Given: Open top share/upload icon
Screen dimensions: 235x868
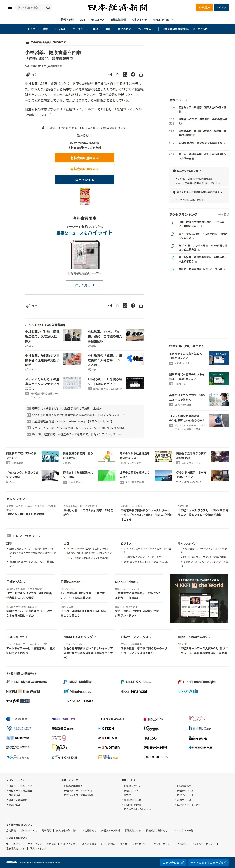Looking at the screenshot, I should tap(141, 74).
